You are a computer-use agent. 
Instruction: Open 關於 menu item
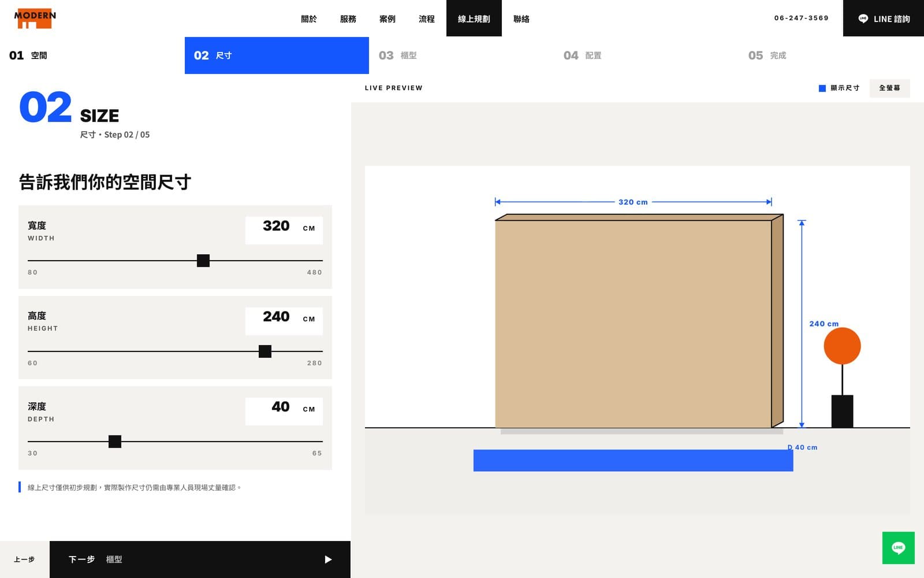point(309,19)
